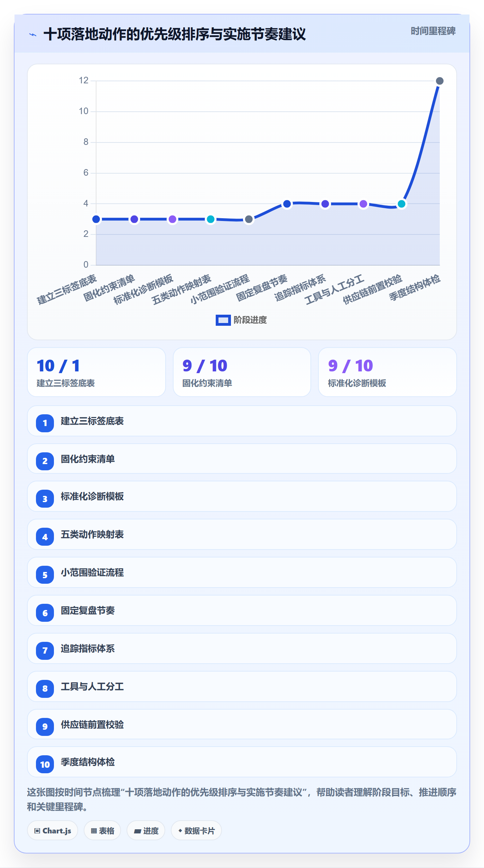Click the y-axis tick label 12

(x=84, y=81)
